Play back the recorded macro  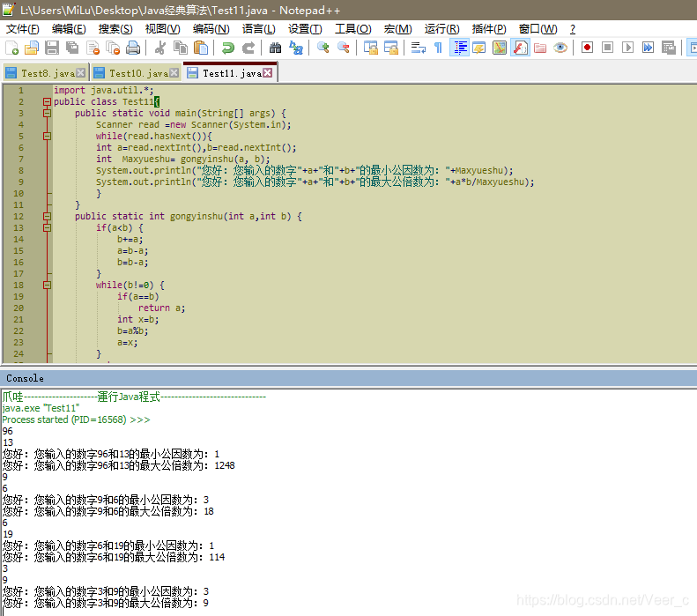tap(627, 48)
